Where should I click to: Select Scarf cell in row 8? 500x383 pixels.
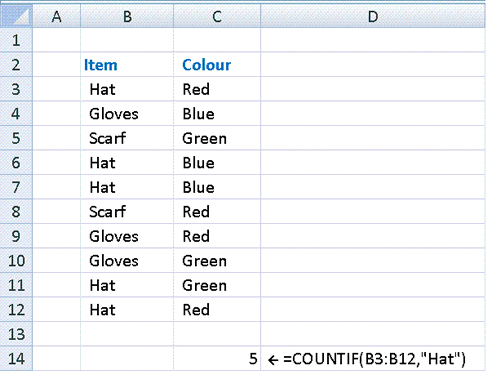pos(127,211)
